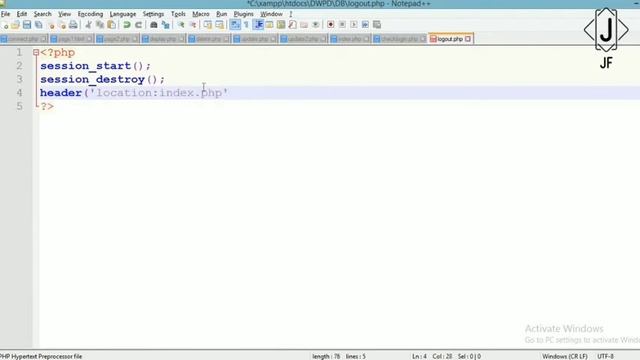Click the Zoom In toolbar icon
This screenshot has height=360, width=640.
pyautogui.click(x=180, y=25)
